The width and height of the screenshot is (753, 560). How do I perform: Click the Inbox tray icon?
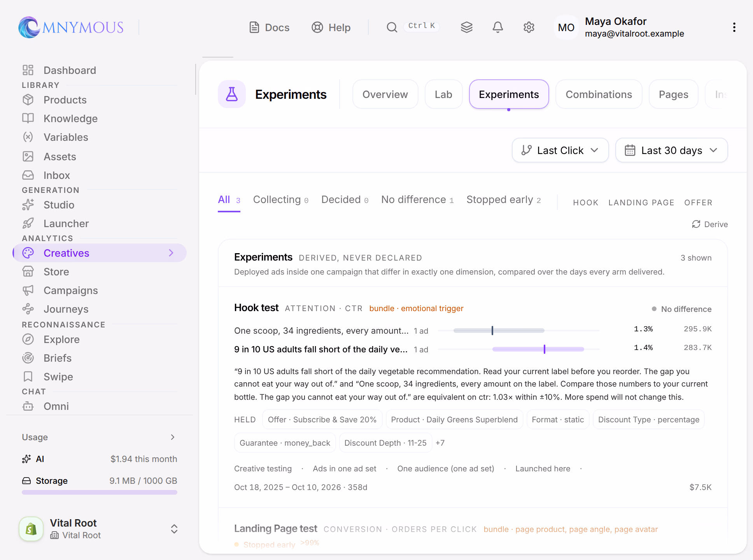(28, 175)
